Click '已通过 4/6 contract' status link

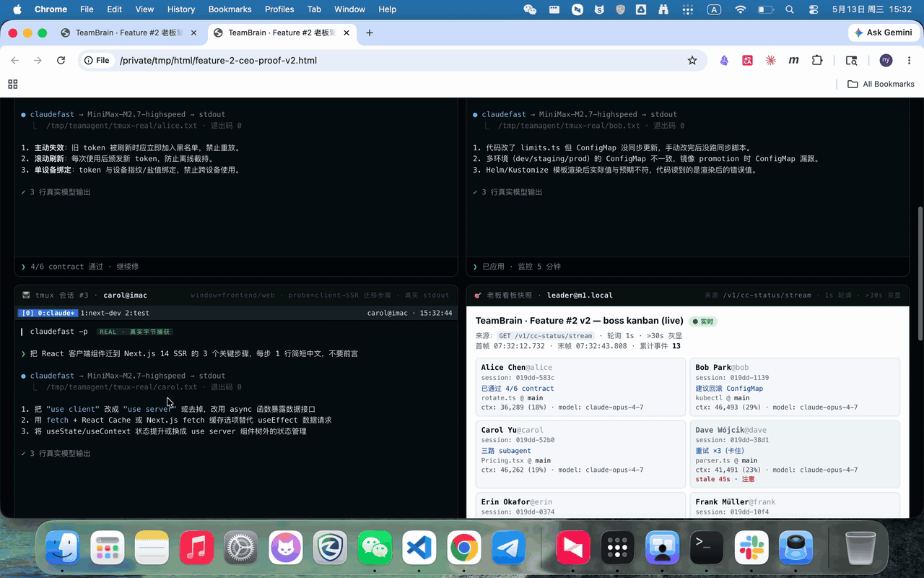pos(518,388)
